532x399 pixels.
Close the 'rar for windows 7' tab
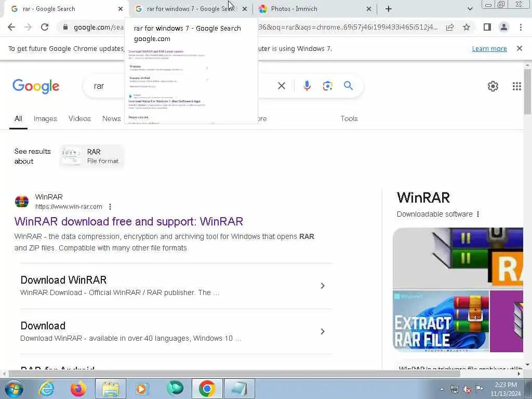point(245,9)
